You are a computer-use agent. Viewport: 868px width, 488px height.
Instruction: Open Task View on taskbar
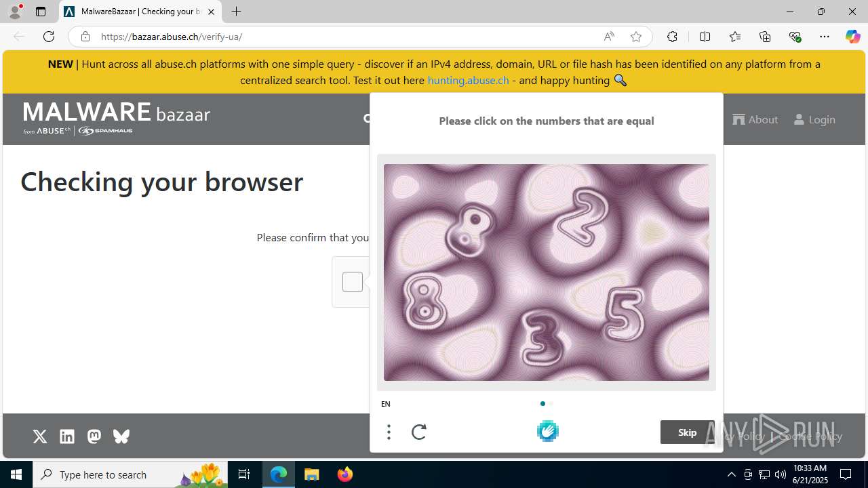[x=244, y=474]
